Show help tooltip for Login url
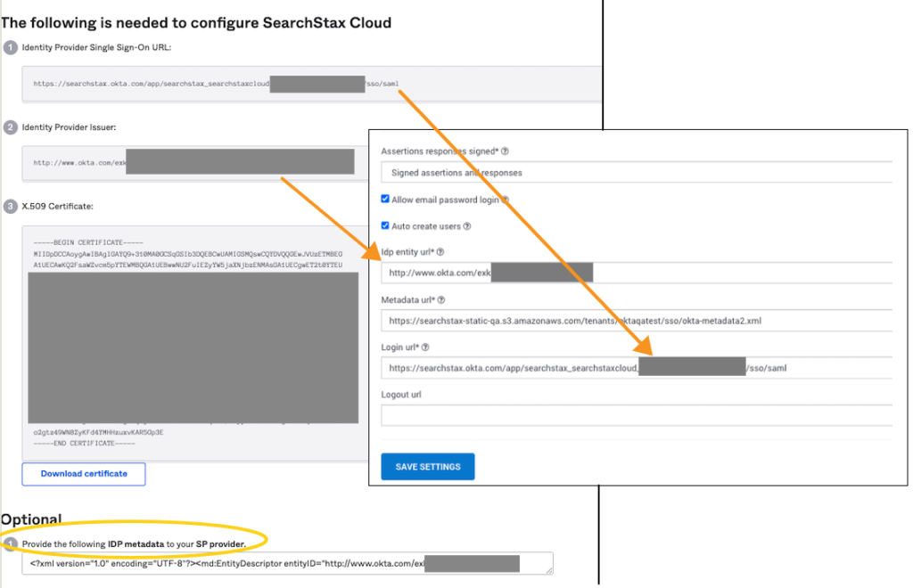 point(425,347)
